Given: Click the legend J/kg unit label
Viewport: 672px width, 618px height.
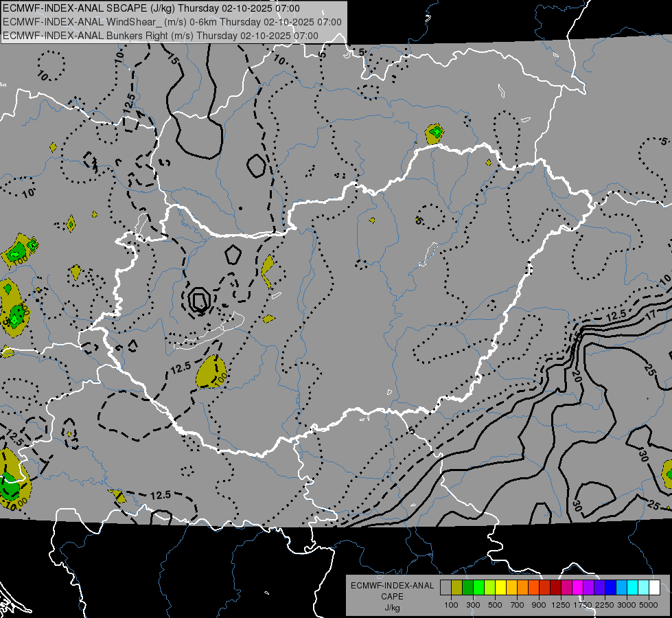Looking at the screenshot, I should 392,608.
